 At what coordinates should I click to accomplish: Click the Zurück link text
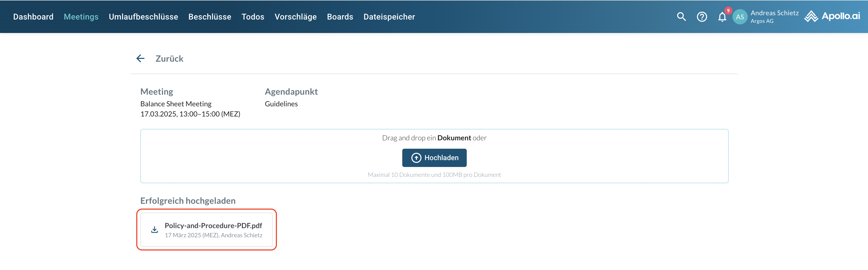(x=169, y=59)
